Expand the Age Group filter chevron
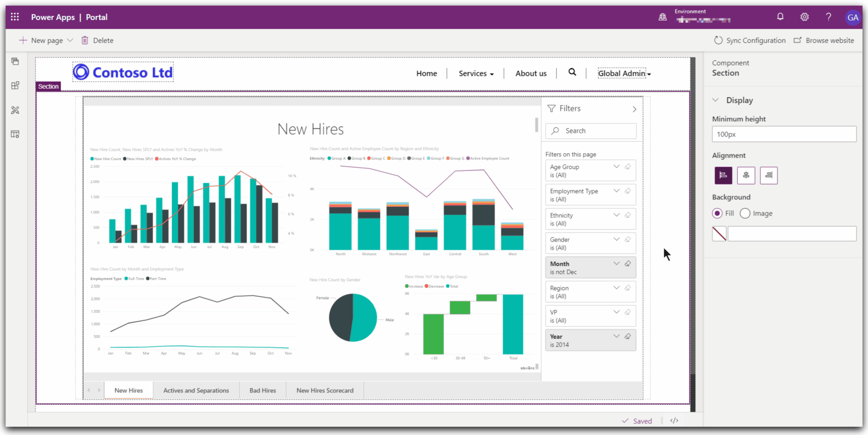 [617, 167]
